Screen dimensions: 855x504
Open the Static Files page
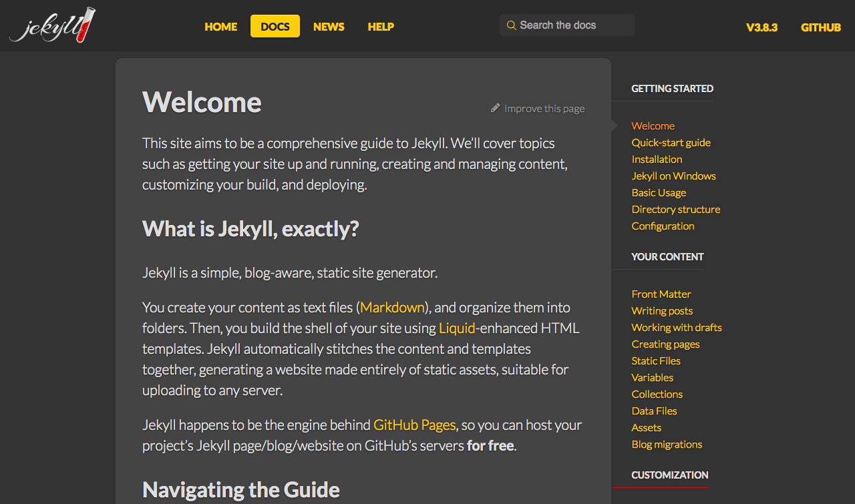pyautogui.click(x=657, y=360)
